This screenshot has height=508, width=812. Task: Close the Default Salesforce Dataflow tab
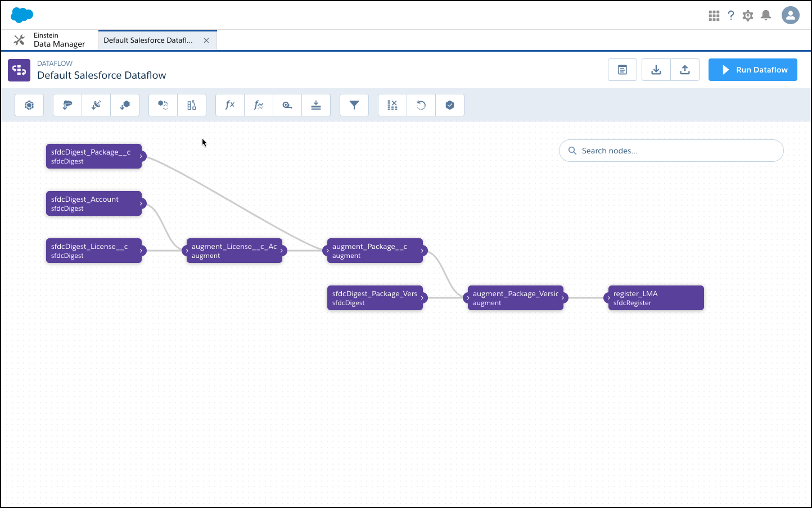(206, 40)
